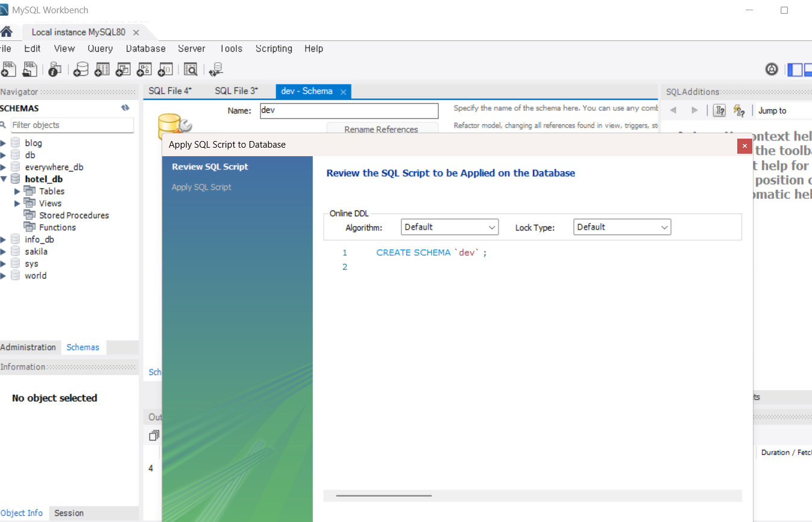
Task: Switch to the SQL File 4 tab
Action: 170,91
